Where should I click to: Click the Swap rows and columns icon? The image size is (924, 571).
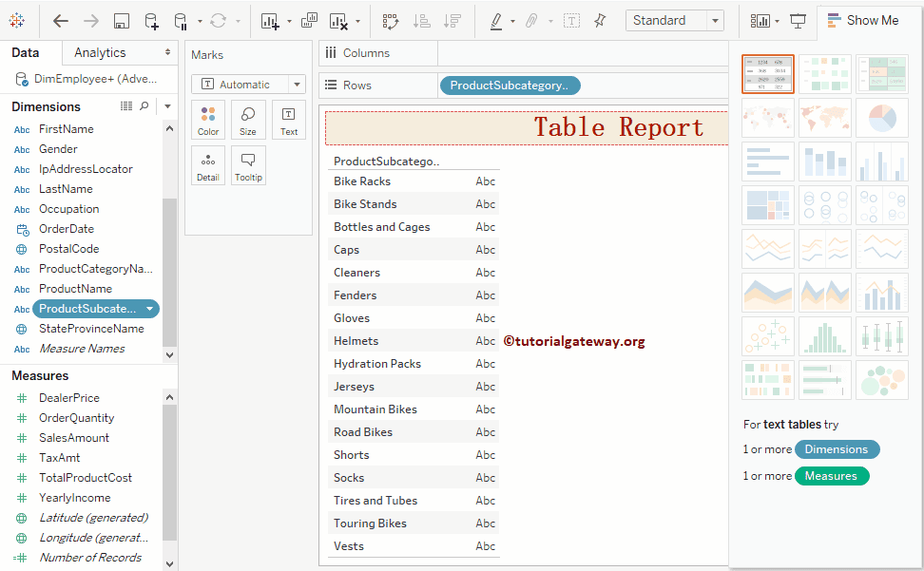click(x=391, y=21)
